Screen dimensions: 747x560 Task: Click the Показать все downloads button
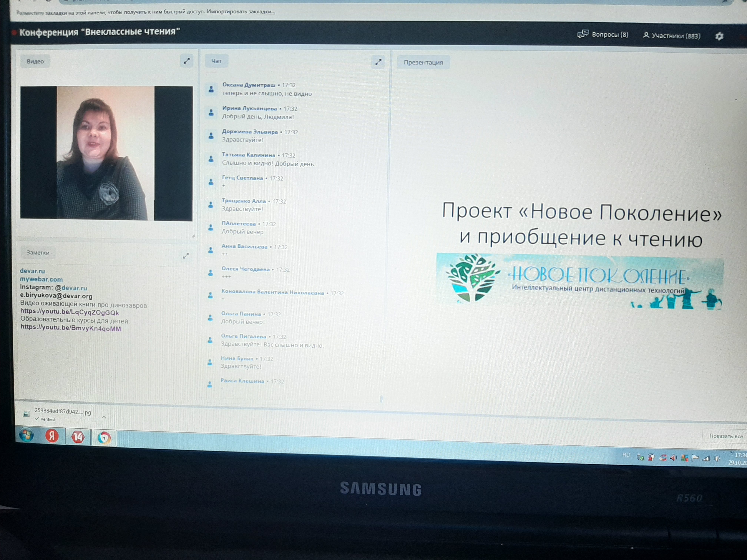pyautogui.click(x=726, y=436)
